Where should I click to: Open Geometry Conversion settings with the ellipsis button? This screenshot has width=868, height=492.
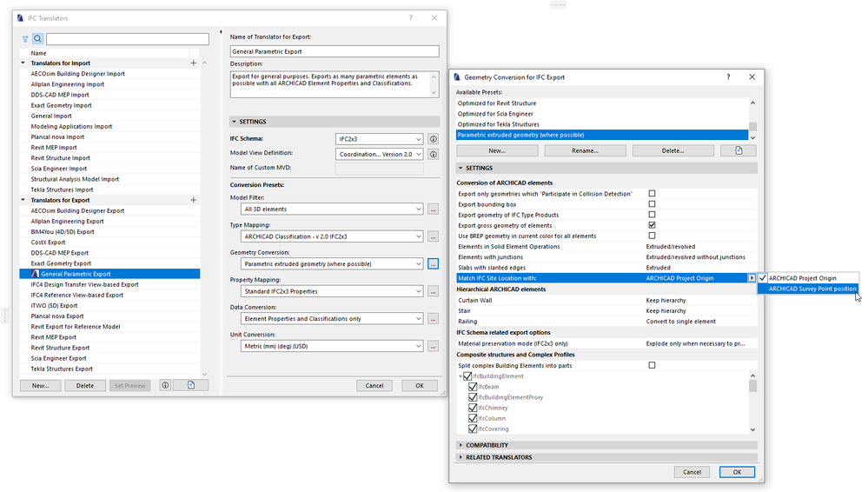coord(434,264)
